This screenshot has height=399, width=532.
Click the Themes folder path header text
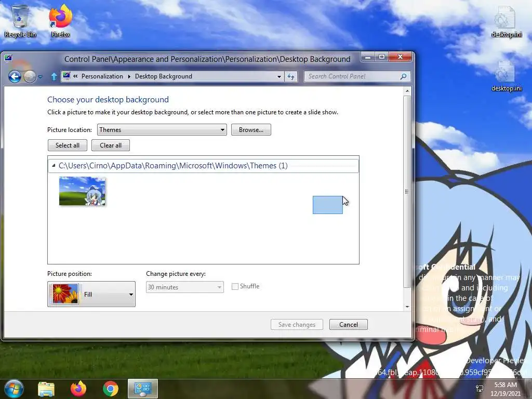173,166
